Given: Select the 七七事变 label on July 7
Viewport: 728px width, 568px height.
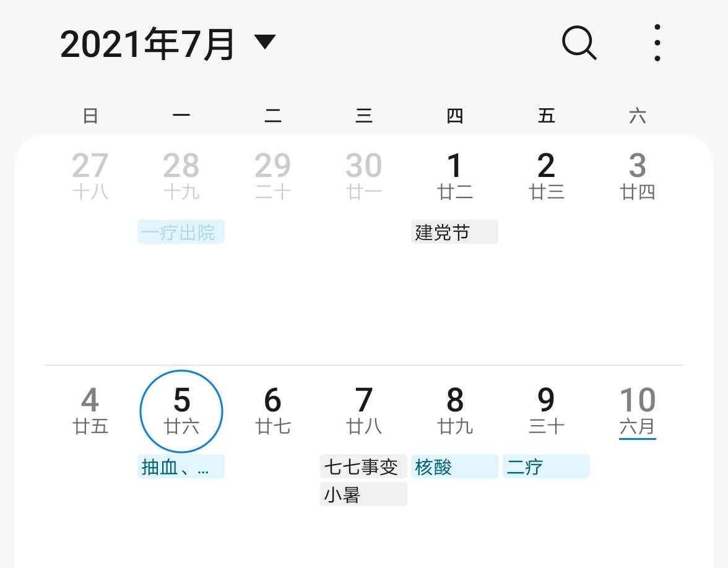Looking at the screenshot, I should [363, 466].
